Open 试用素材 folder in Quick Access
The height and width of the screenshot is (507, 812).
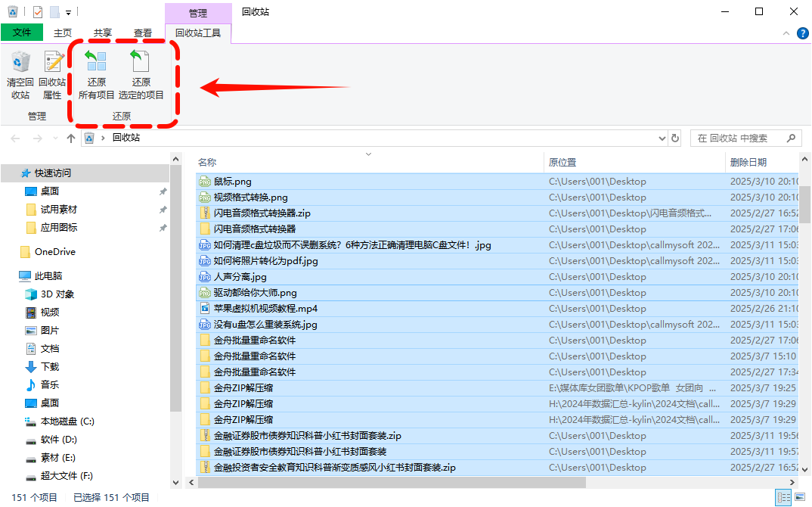coord(58,210)
